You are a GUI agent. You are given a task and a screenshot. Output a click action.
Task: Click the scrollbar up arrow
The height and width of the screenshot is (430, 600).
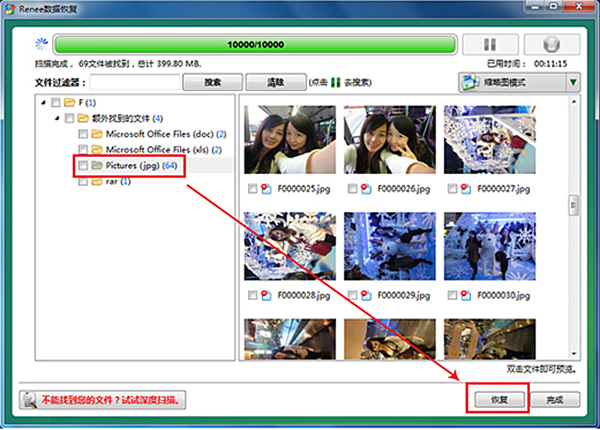click(x=574, y=101)
